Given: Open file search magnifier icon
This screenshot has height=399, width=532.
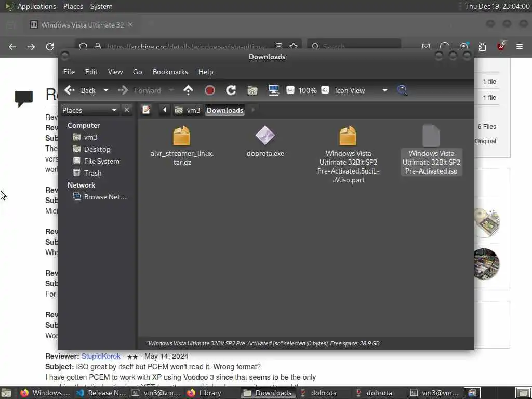Looking at the screenshot, I should pyautogui.click(x=403, y=90).
